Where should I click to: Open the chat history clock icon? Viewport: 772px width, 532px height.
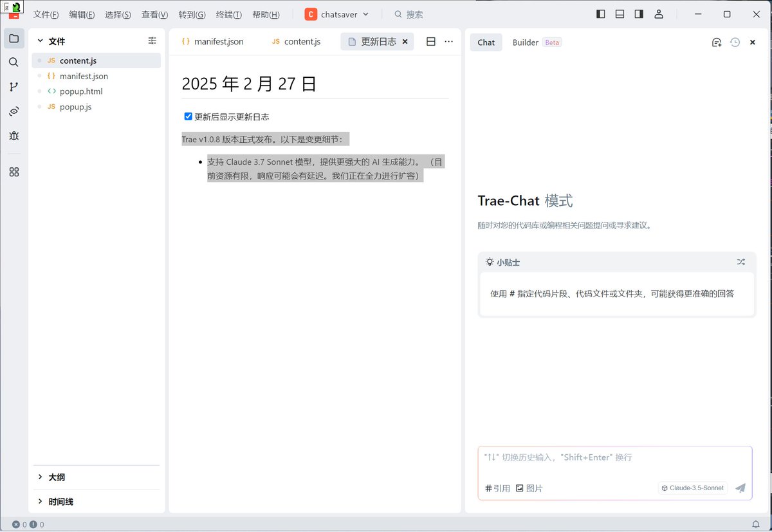point(735,42)
